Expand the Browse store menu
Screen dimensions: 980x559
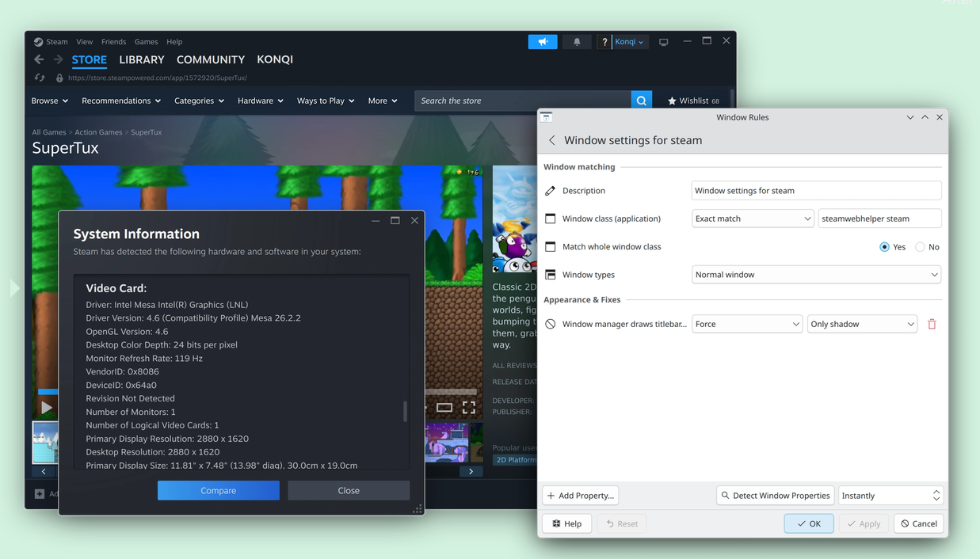[x=50, y=101]
